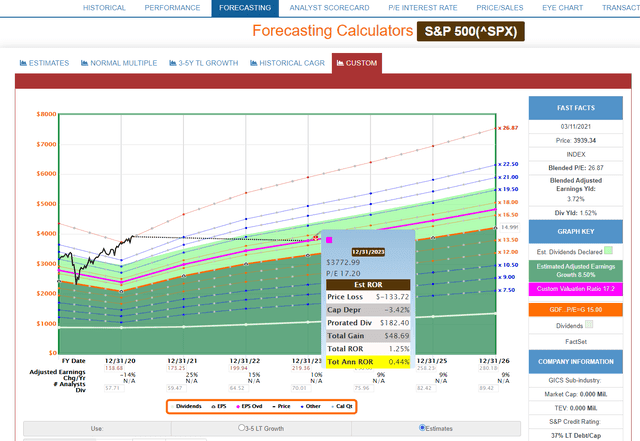Click the chart icon beside 3-5Y TL GROWTH
Screen dimensions: 640x441
click(x=173, y=63)
